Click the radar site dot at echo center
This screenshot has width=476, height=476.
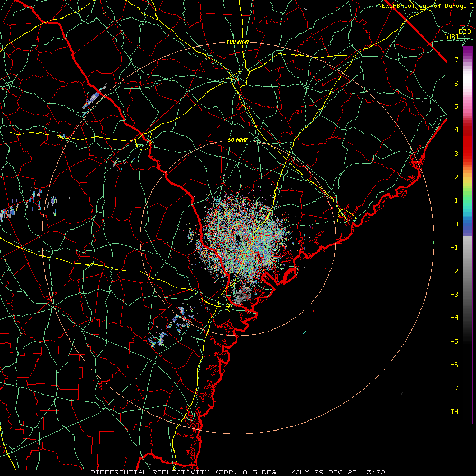click(238, 237)
